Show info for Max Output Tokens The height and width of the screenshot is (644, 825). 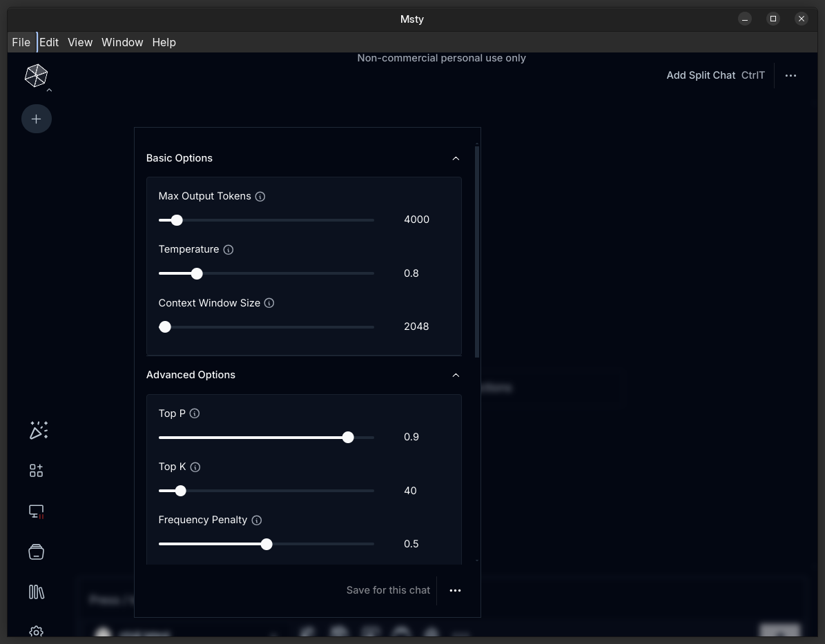[x=260, y=197]
